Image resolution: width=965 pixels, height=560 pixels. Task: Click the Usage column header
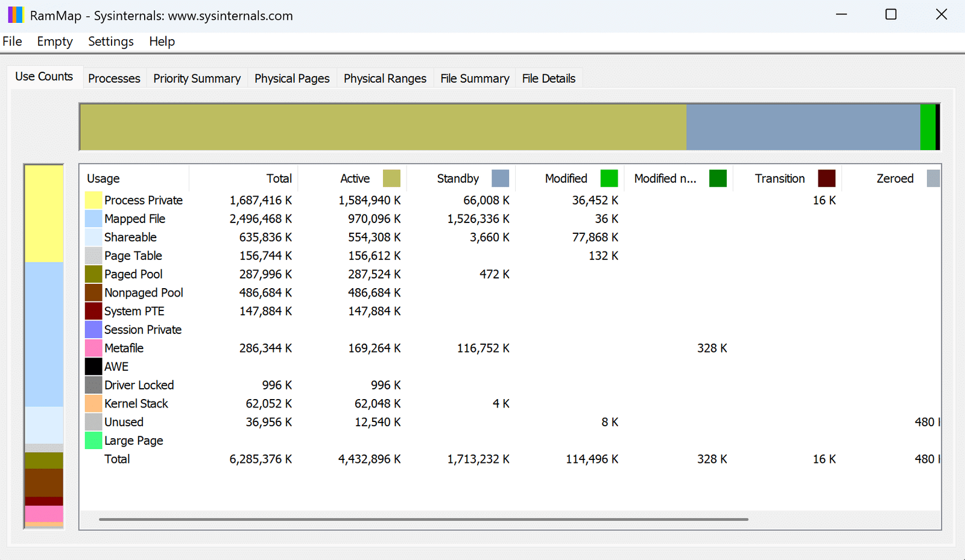pos(103,178)
